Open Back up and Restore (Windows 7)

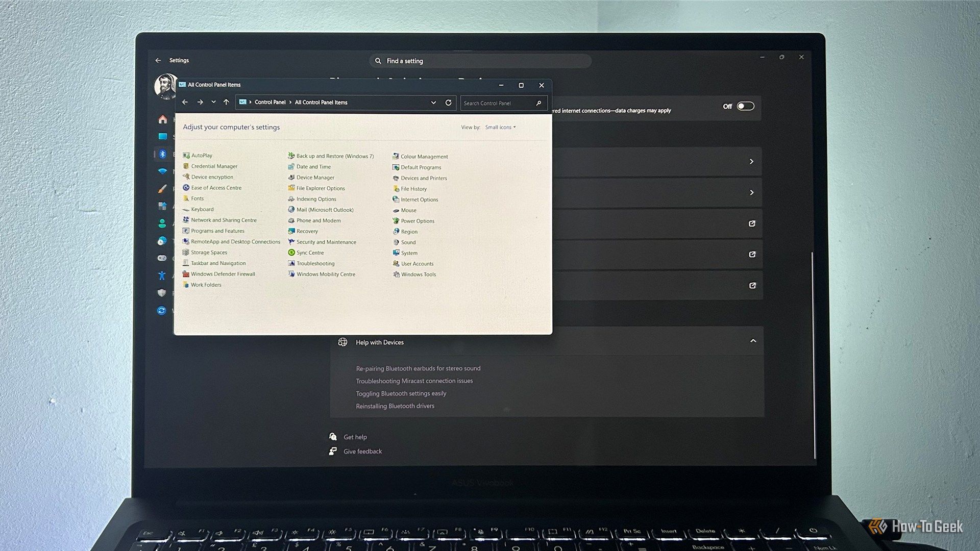pyautogui.click(x=331, y=156)
